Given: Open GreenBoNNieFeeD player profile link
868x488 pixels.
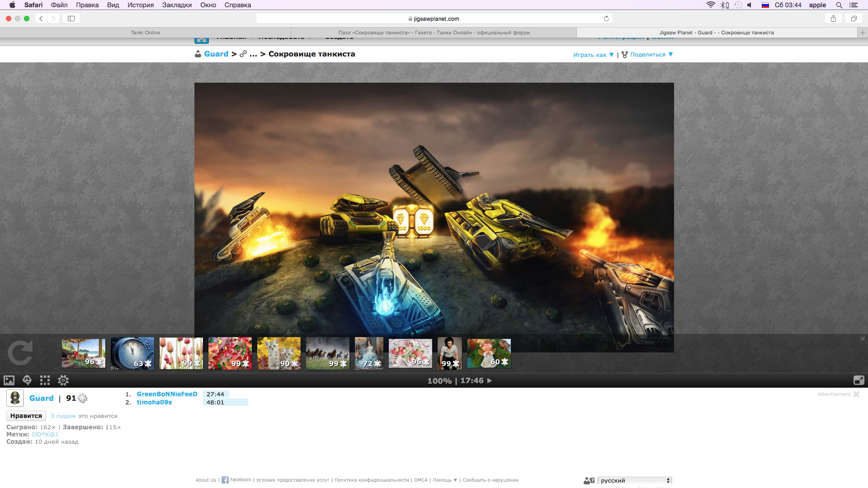Looking at the screenshot, I should pyautogui.click(x=167, y=394).
